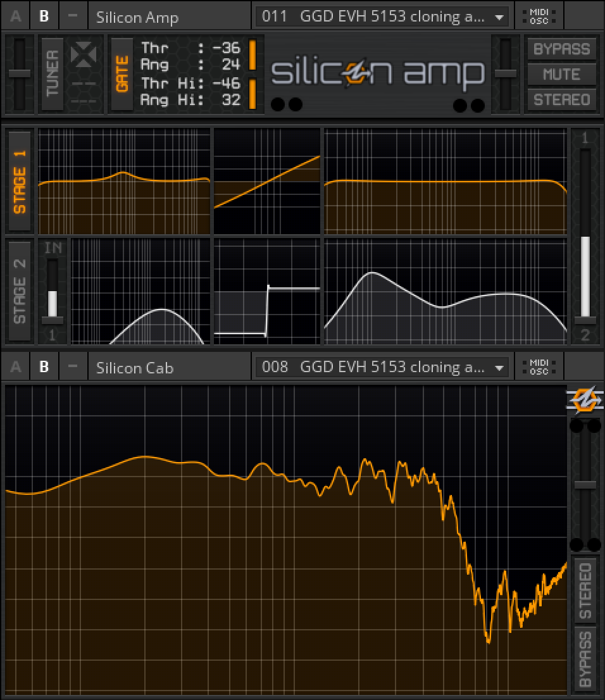
Task: Mute the Silicon Amp output
Action: [562, 74]
